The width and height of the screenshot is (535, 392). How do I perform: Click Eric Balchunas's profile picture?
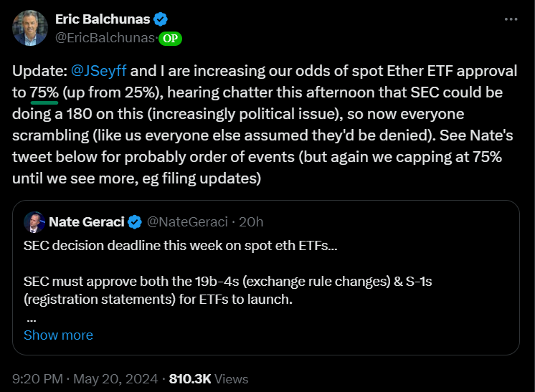pyautogui.click(x=30, y=28)
